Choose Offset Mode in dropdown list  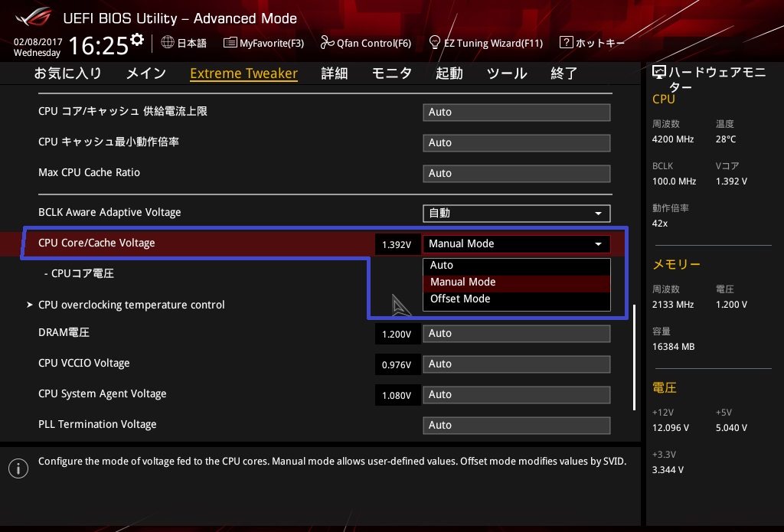(x=517, y=299)
